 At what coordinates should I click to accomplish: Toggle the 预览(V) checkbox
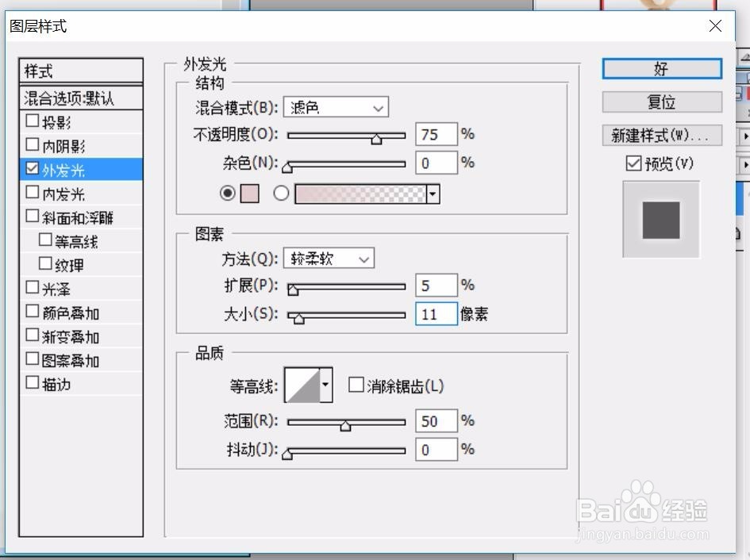633,163
